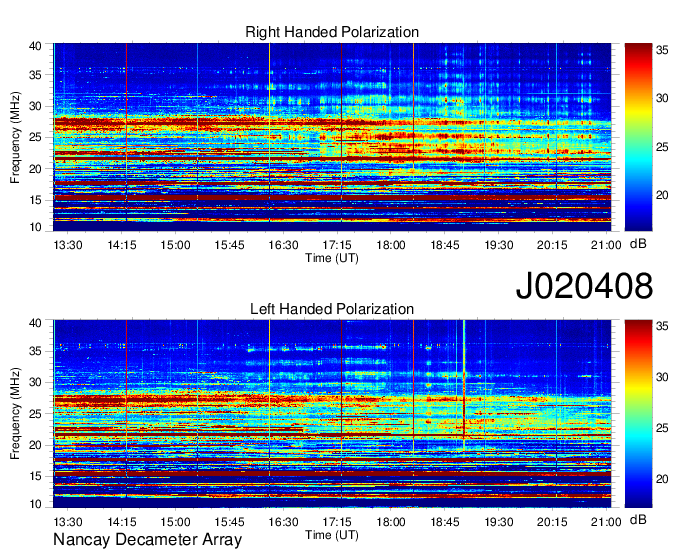Click the 14:15 time tick on the top plot

click(x=122, y=245)
